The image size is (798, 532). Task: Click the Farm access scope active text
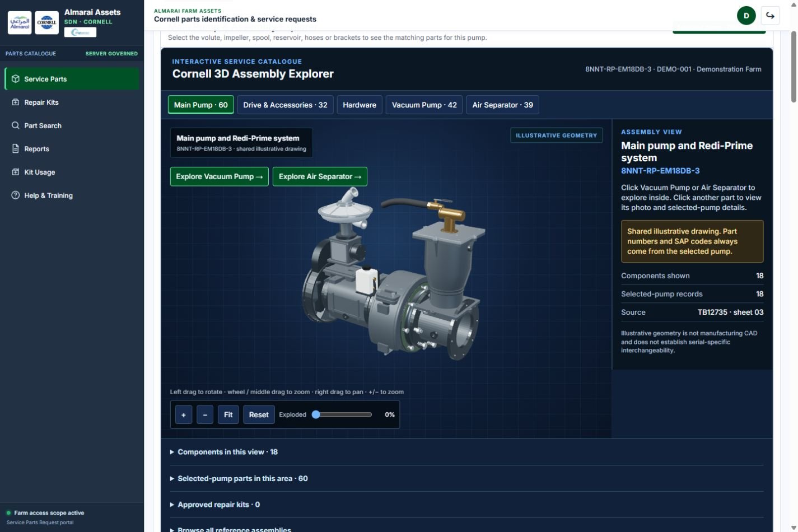[x=49, y=513]
